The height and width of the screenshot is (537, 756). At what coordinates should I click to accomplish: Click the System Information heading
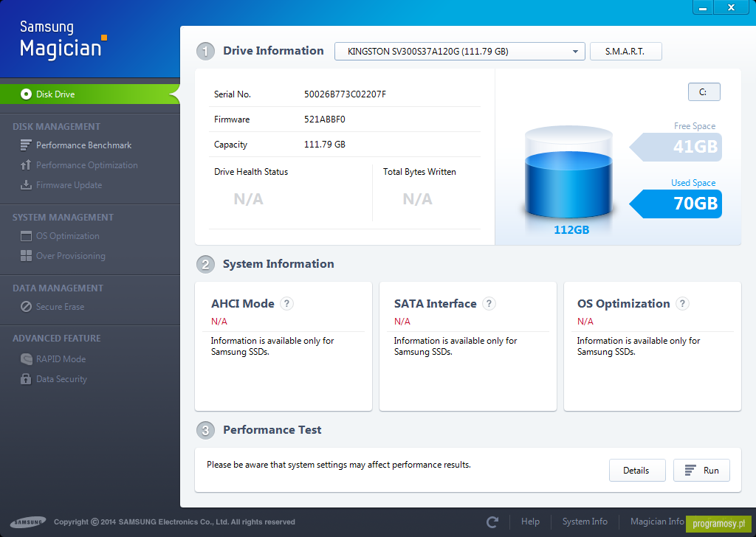pos(278,264)
